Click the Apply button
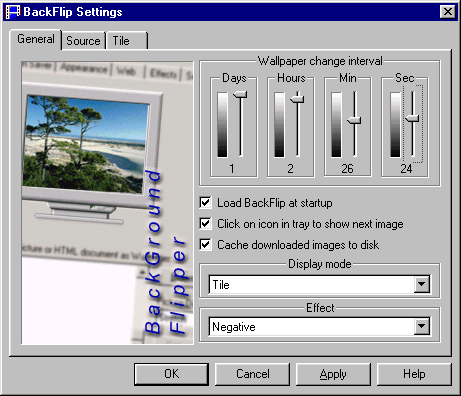The height and width of the screenshot is (396, 461). coord(333,374)
